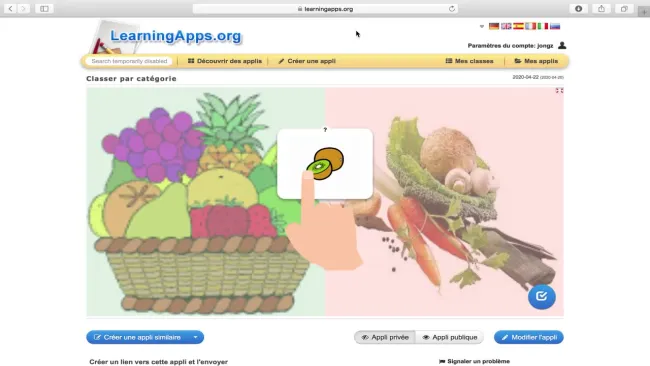Open Paramètres du compte: jongz

pos(510,46)
